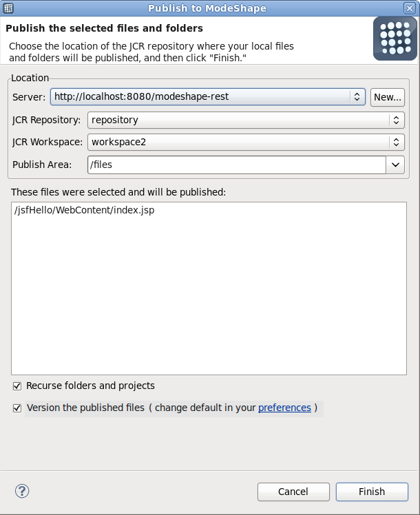
Task: Open the JCR Workspace dropdown
Action: [396, 143]
